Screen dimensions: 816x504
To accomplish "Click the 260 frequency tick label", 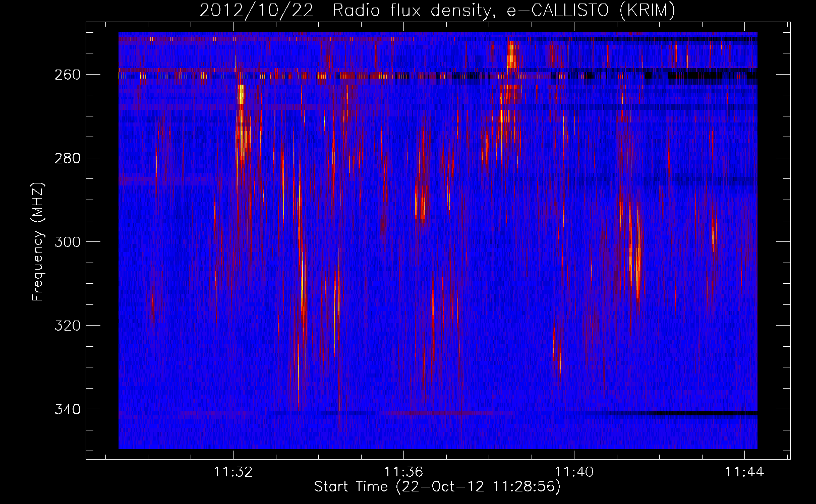I will pyautogui.click(x=68, y=75).
